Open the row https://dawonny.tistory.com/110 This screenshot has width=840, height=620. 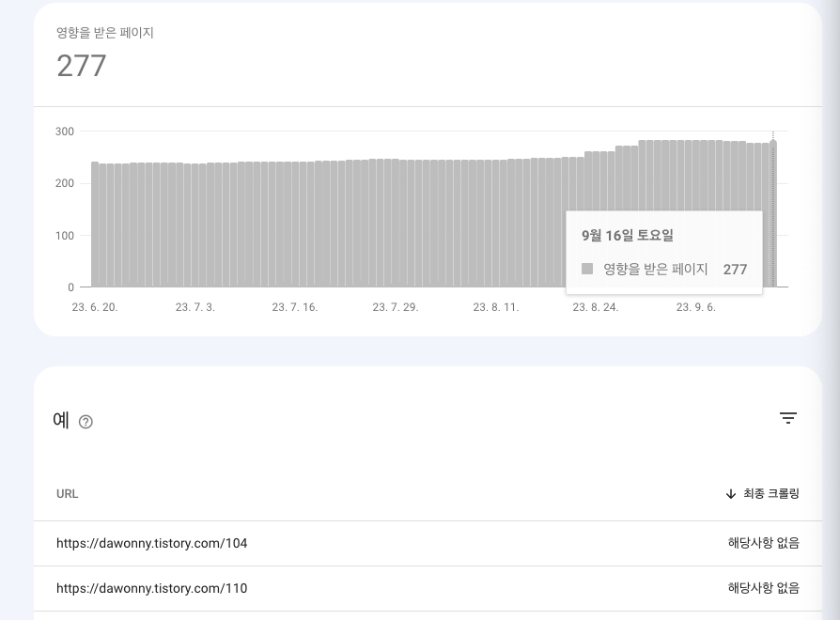(x=428, y=588)
